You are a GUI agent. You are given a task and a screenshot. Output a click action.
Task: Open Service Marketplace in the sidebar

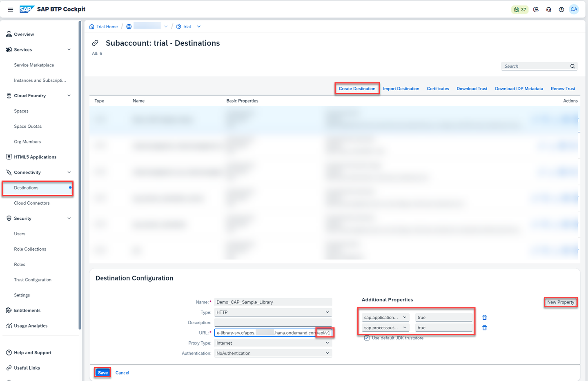click(34, 65)
